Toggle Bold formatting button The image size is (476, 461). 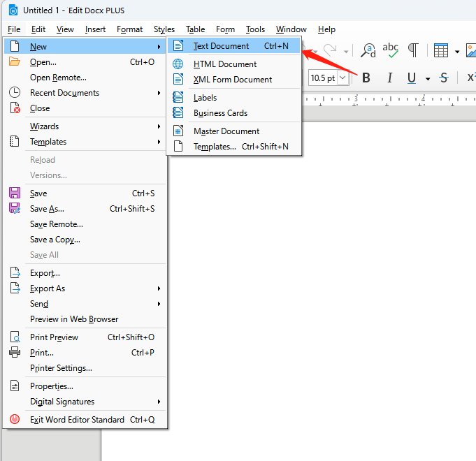366,78
